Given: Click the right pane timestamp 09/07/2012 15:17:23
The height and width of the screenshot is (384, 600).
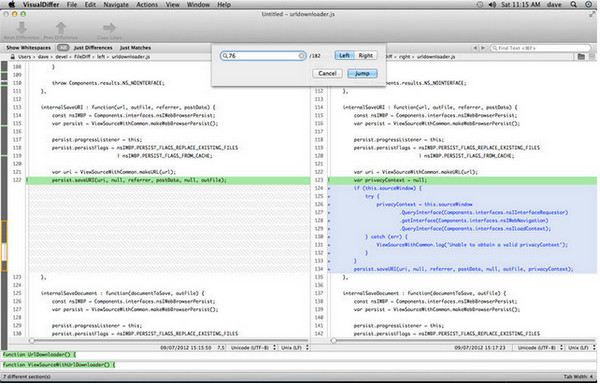Looking at the screenshot, I should 480,348.
